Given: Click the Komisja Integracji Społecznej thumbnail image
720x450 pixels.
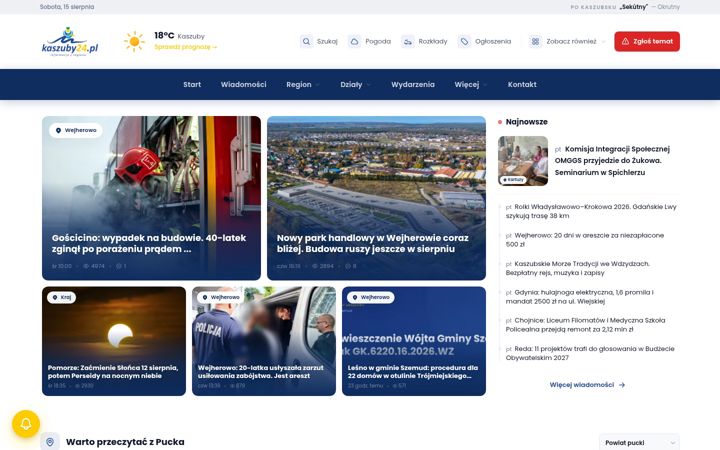Looking at the screenshot, I should click(523, 161).
